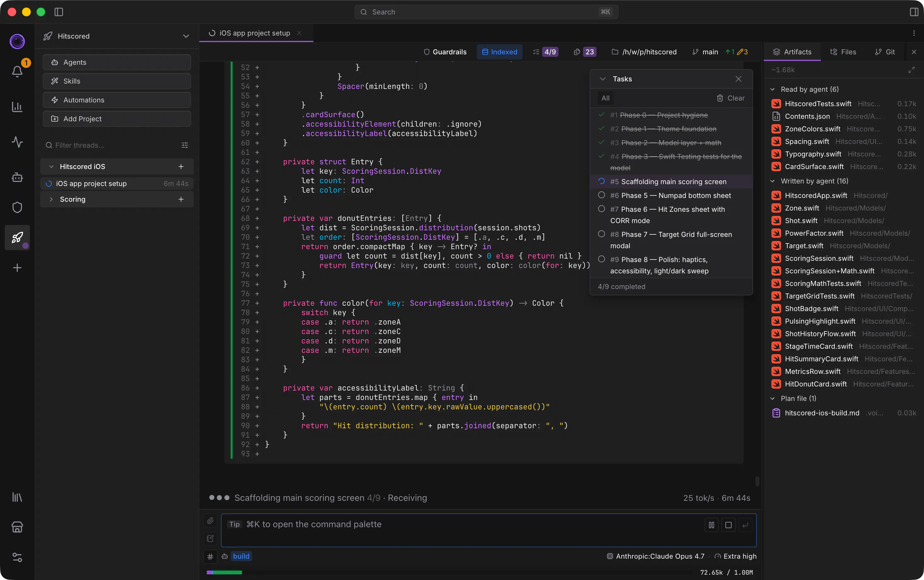This screenshot has height=580, width=924.
Task: Click the plus icon in left rail
Action: (17, 268)
